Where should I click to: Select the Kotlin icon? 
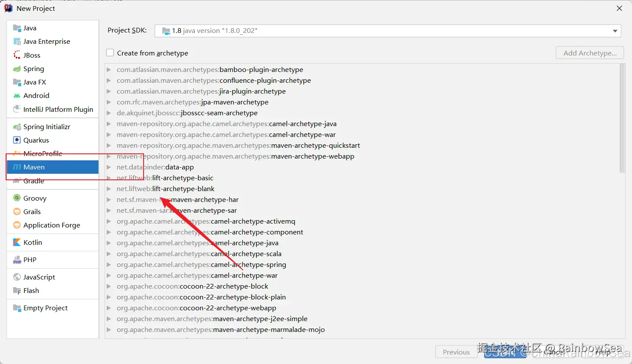click(x=17, y=242)
